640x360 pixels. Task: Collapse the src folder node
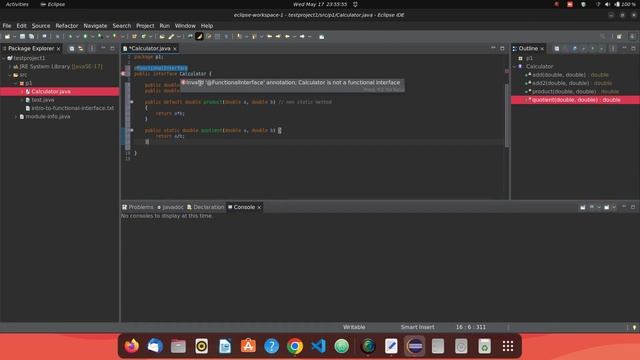pos(10,75)
